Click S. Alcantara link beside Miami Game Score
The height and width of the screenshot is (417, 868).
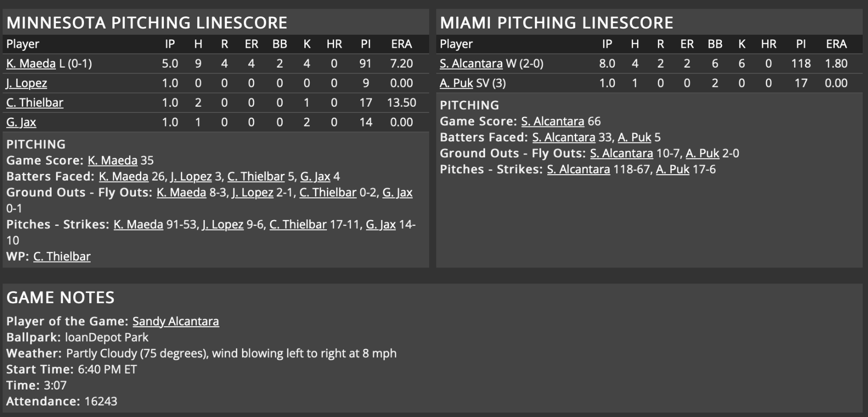pos(553,121)
